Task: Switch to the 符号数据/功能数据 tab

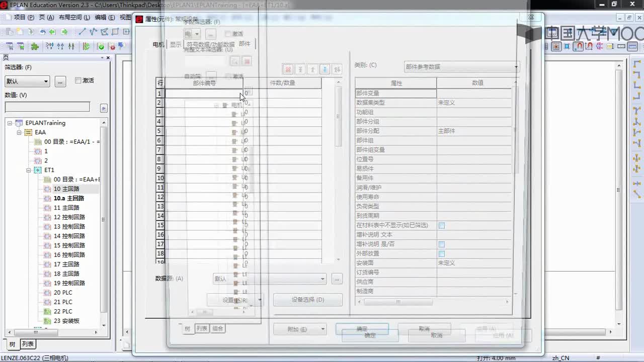Action: pos(210,44)
